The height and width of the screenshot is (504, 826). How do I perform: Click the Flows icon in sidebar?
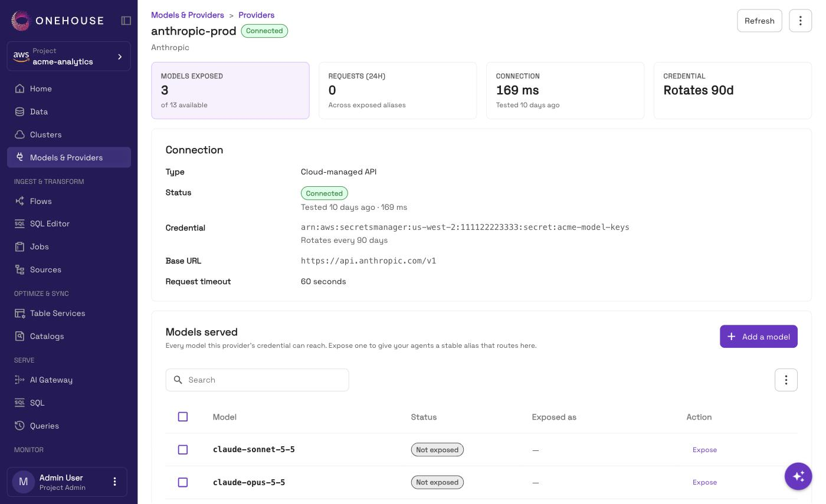click(20, 201)
